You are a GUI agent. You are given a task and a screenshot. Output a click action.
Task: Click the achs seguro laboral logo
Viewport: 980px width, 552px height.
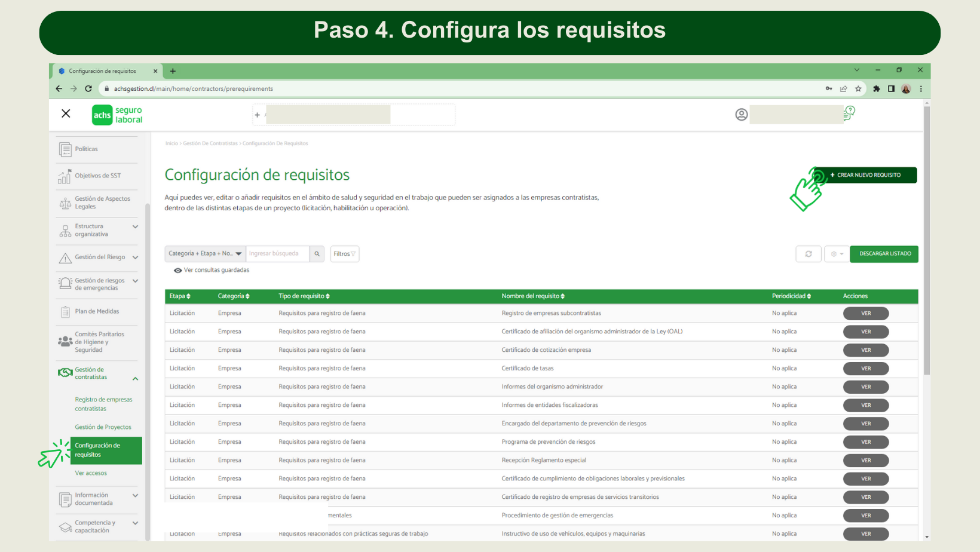coord(118,115)
